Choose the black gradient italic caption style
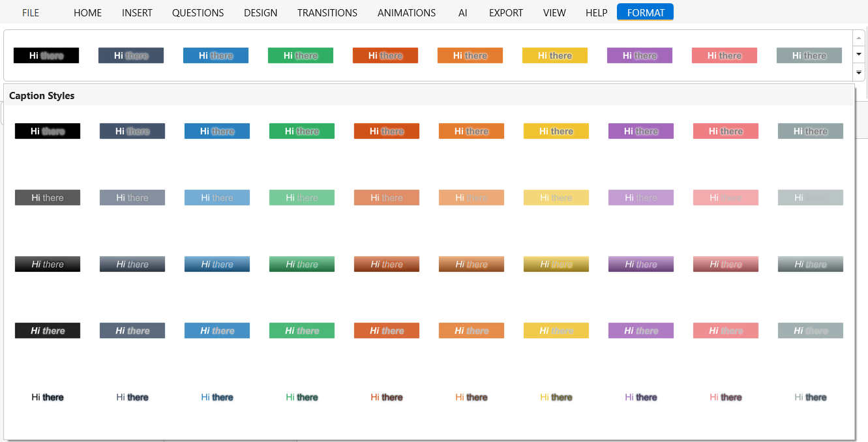The image size is (868, 442). (x=48, y=264)
